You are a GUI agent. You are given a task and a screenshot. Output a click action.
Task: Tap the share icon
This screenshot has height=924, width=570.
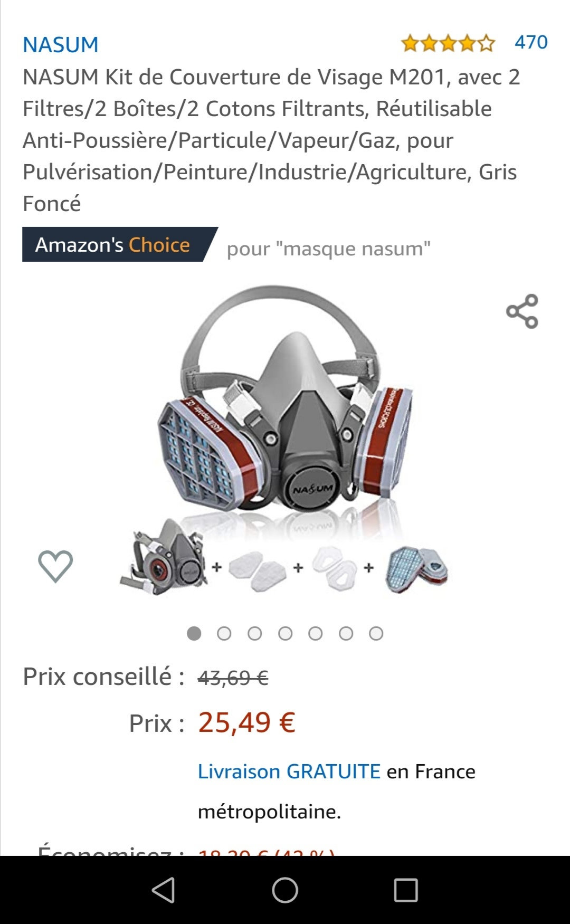click(x=522, y=311)
